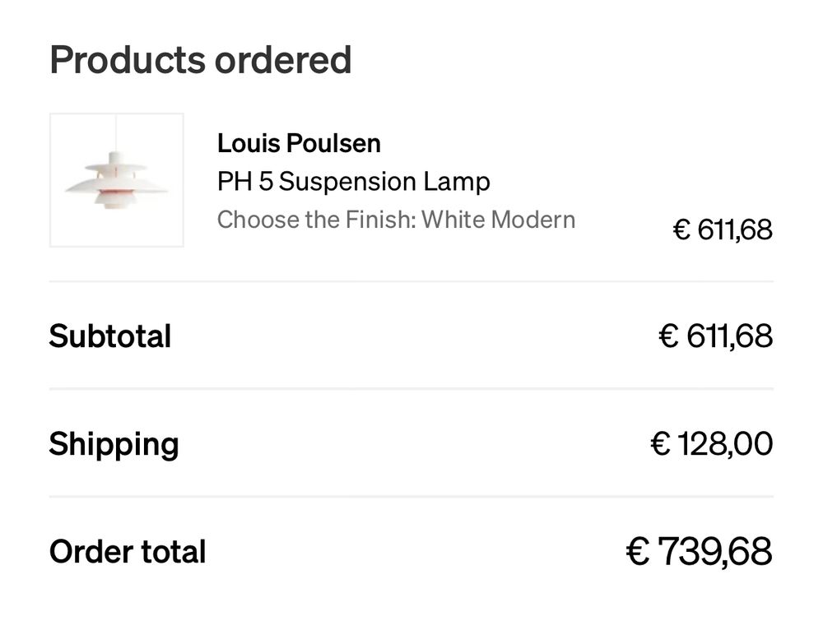Click the divider between Shipping and Order total
Viewport: 823px width, 644px height.
411,496
